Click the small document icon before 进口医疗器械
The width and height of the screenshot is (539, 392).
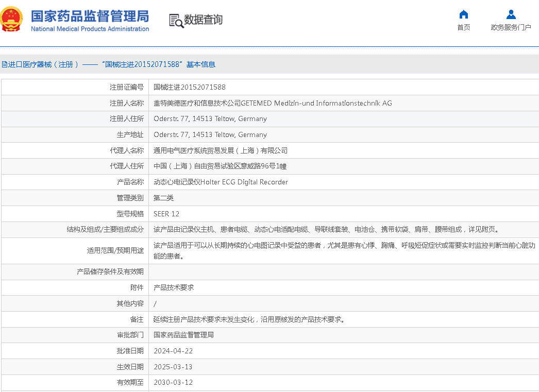(x=4, y=64)
